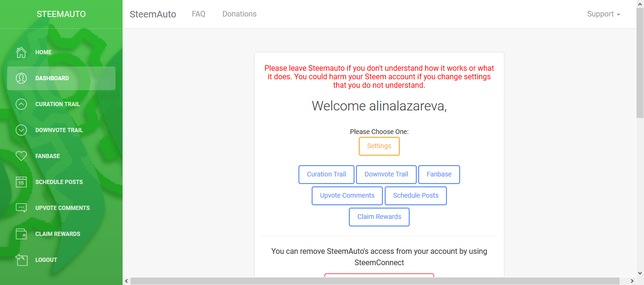Viewport: 644px width, 285px height.
Task: Open the FAQ navigation link
Action: click(198, 14)
